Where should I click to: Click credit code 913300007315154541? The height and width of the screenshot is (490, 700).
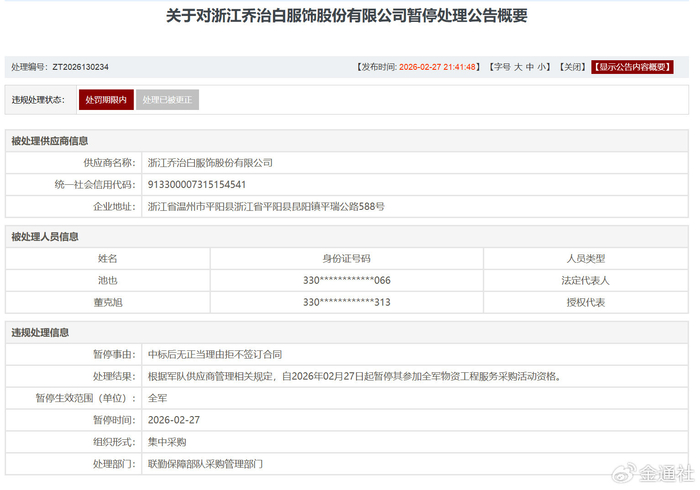(197, 185)
